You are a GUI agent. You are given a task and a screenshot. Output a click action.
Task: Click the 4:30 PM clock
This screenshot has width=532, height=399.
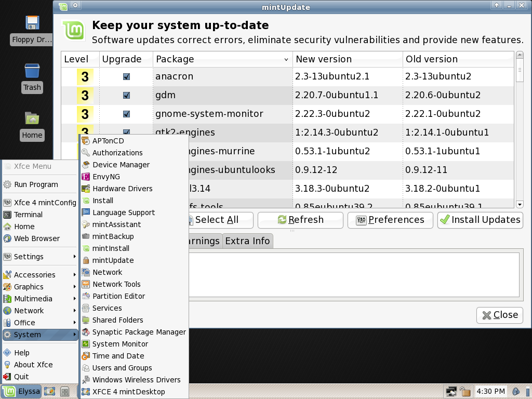[x=490, y=392]
